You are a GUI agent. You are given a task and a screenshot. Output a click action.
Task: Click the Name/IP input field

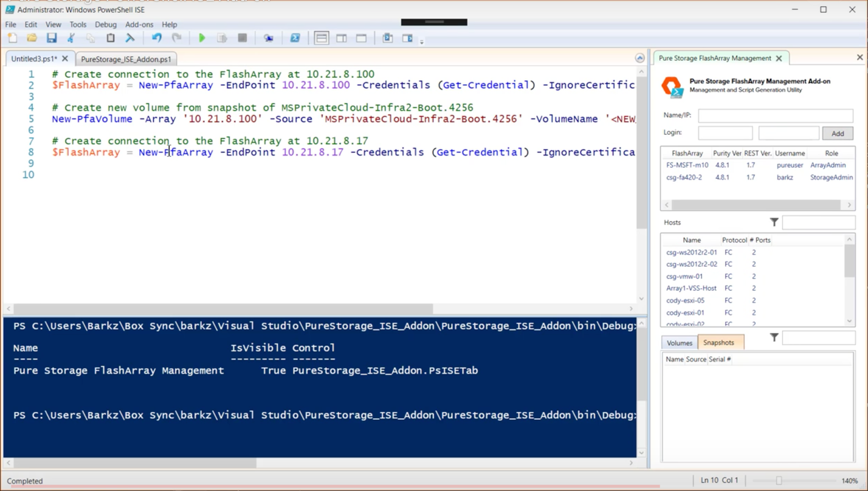(775, 115)
